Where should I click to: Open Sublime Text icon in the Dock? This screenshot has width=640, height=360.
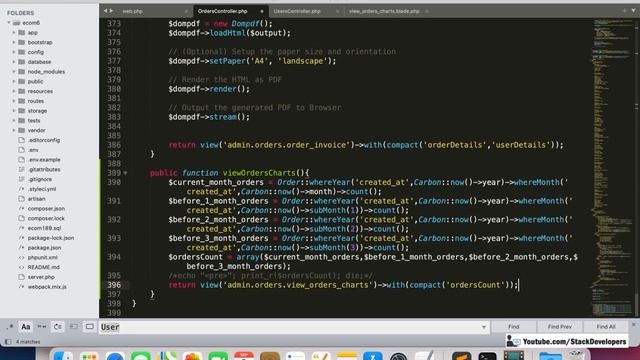coord(462,356)
